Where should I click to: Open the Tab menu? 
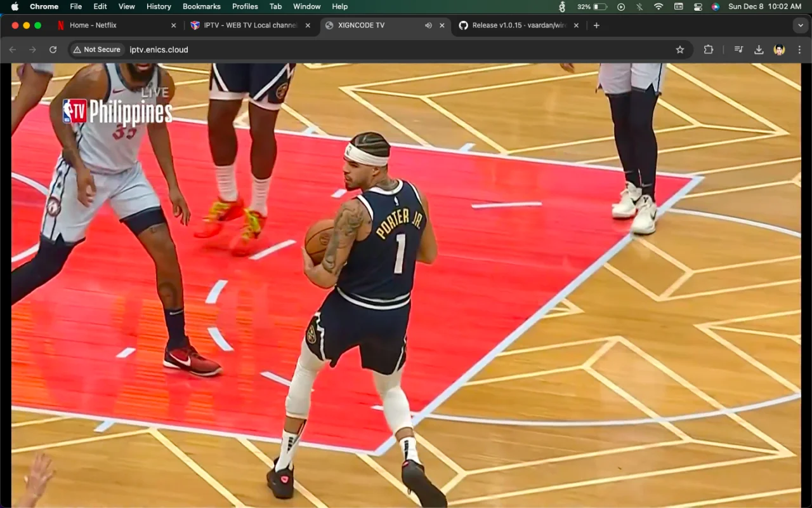pyautogui.click(x=275, y=6)
